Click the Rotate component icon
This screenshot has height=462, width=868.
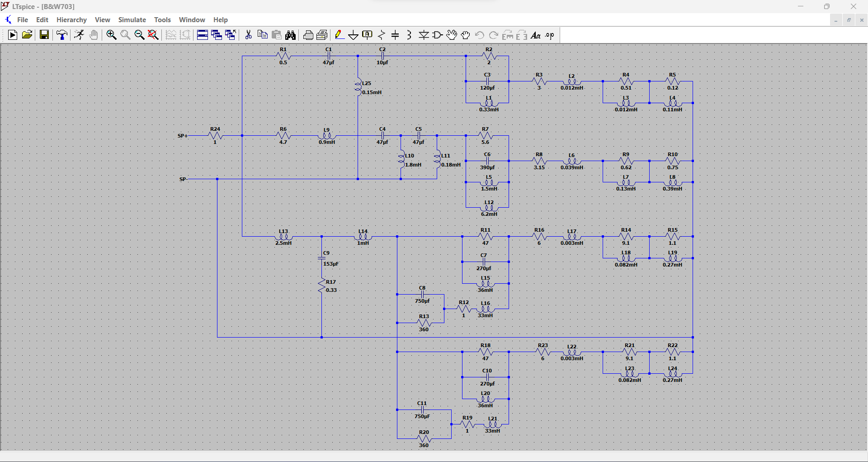coord(508,35)
